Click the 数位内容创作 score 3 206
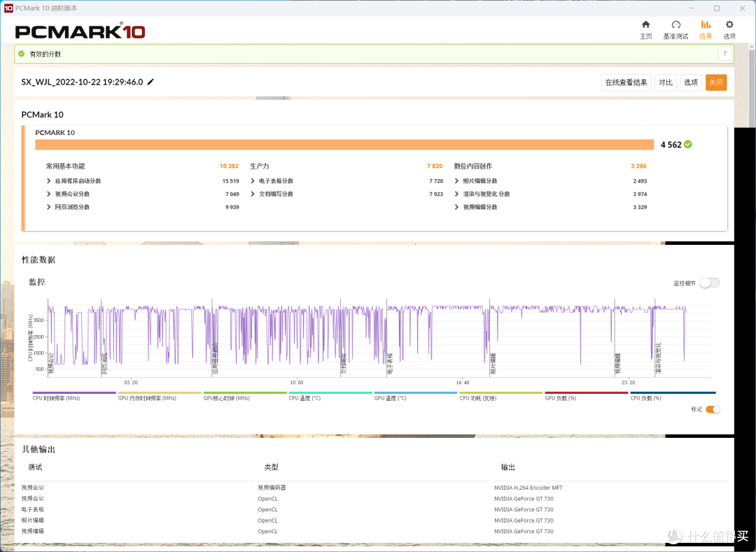The image size is (756, 552). click(x=638, y=167)
